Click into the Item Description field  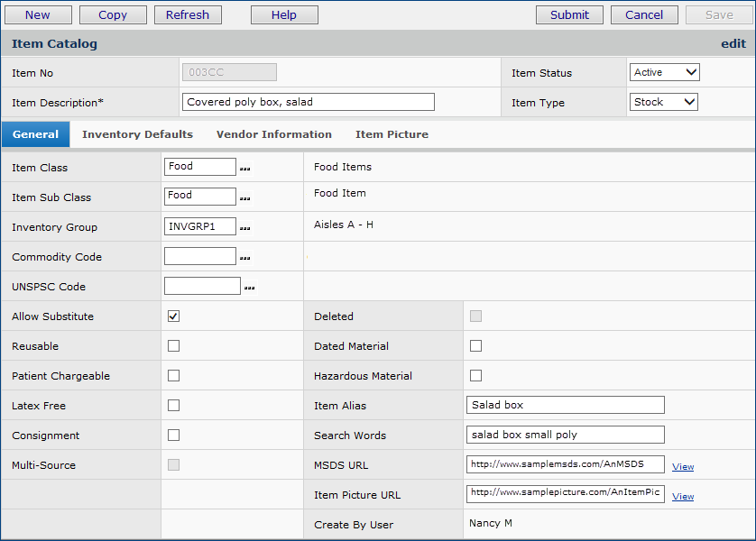tap(308, 103)
